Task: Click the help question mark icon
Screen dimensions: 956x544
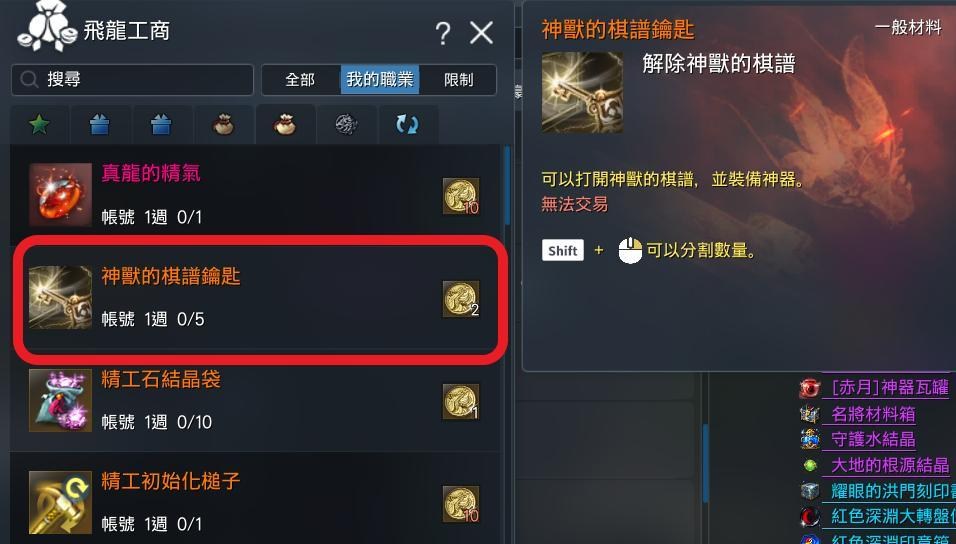Action: (443, 32)
